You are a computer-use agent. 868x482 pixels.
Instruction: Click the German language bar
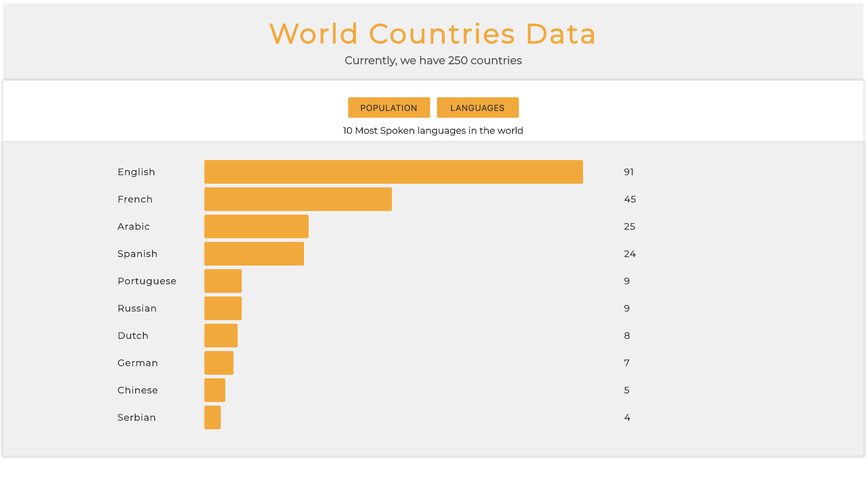tap(219, 363)
